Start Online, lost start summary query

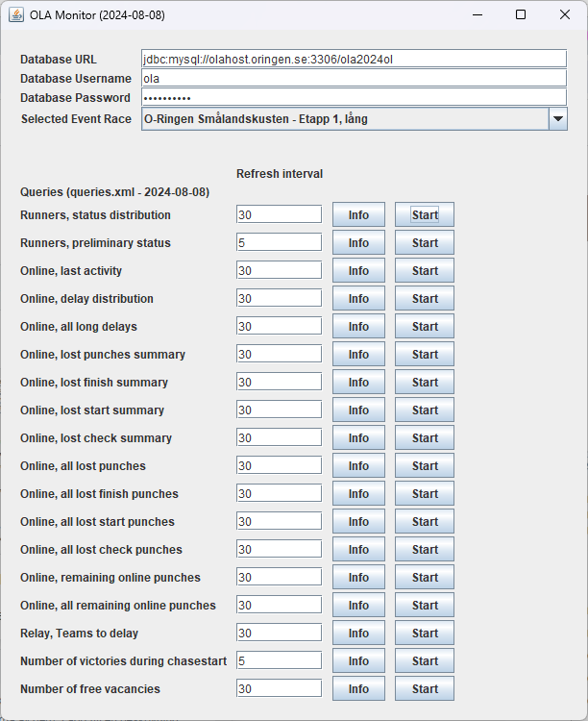[x=425, y=410]
